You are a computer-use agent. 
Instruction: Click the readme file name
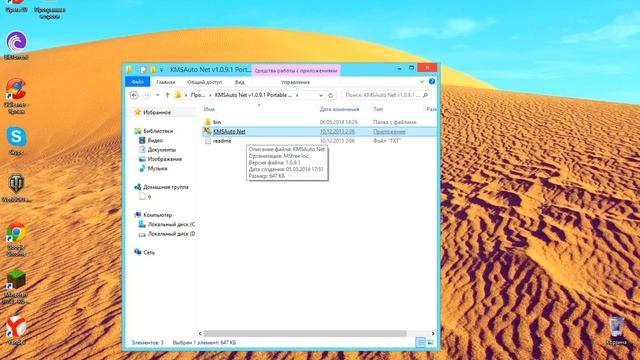[x=222, y=141]
